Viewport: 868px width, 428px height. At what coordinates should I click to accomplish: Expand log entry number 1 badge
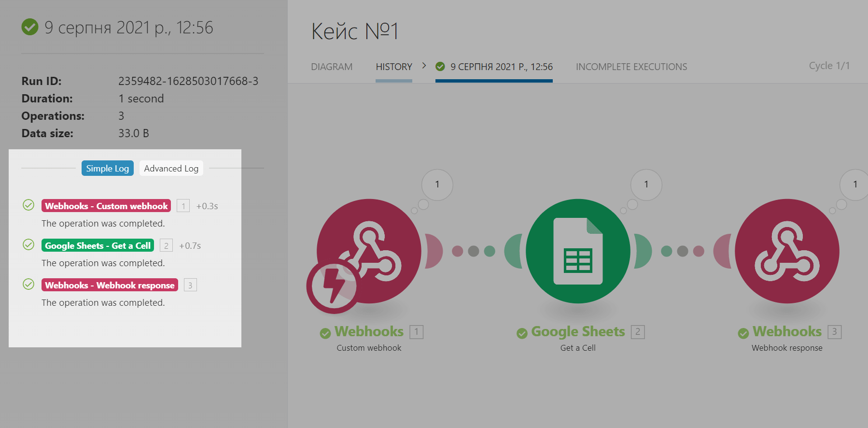click(183, 206)
